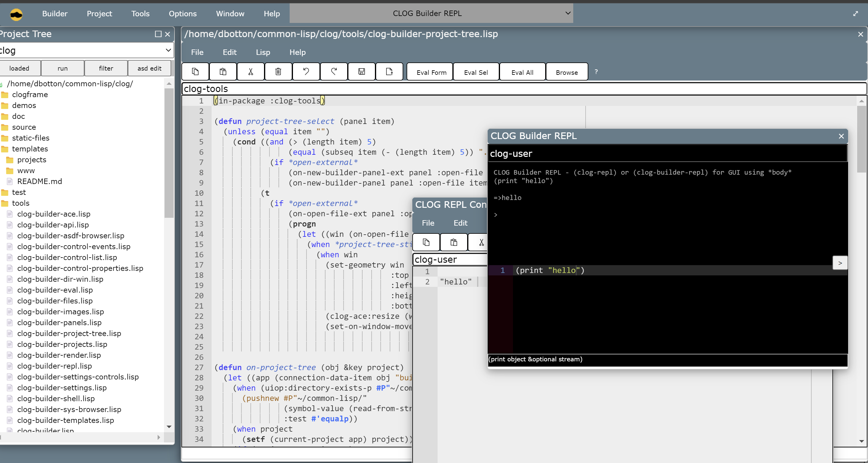Click the undo arrow icon

coord(306,71)
